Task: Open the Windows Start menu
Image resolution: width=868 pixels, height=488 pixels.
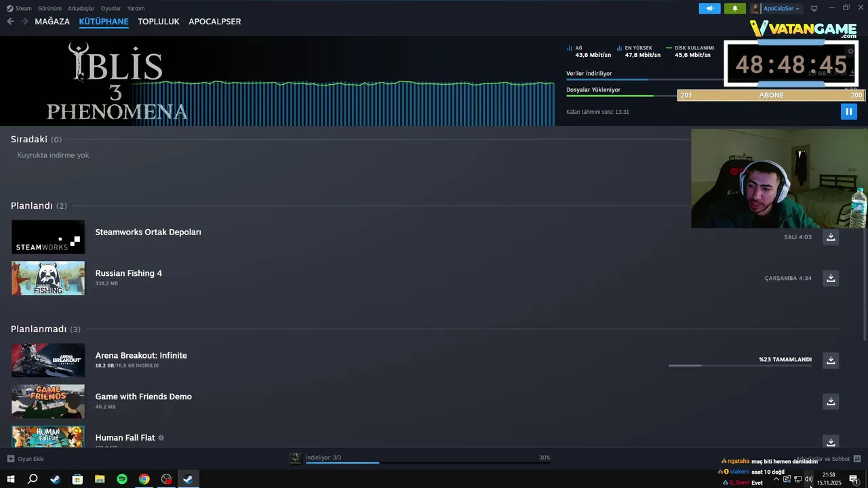Action: point(11,479)
